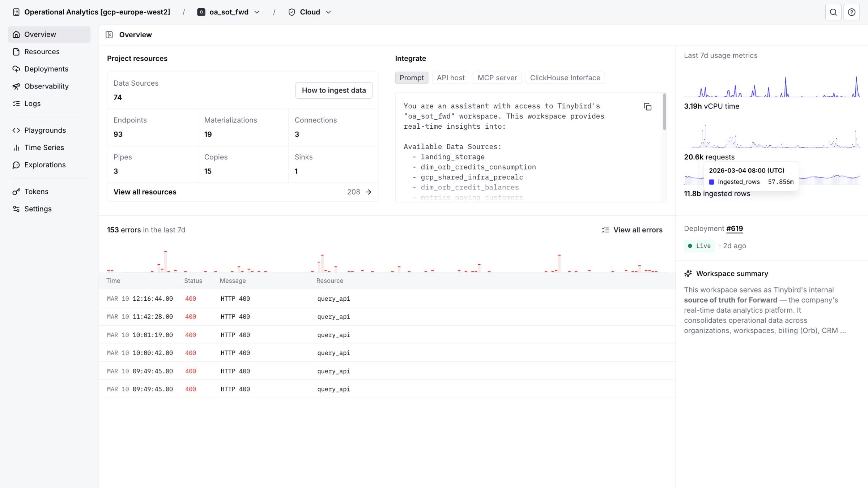The image size is (868, 488).
Task: Select the Playgrounds section
Action: (x=45, y=130)
